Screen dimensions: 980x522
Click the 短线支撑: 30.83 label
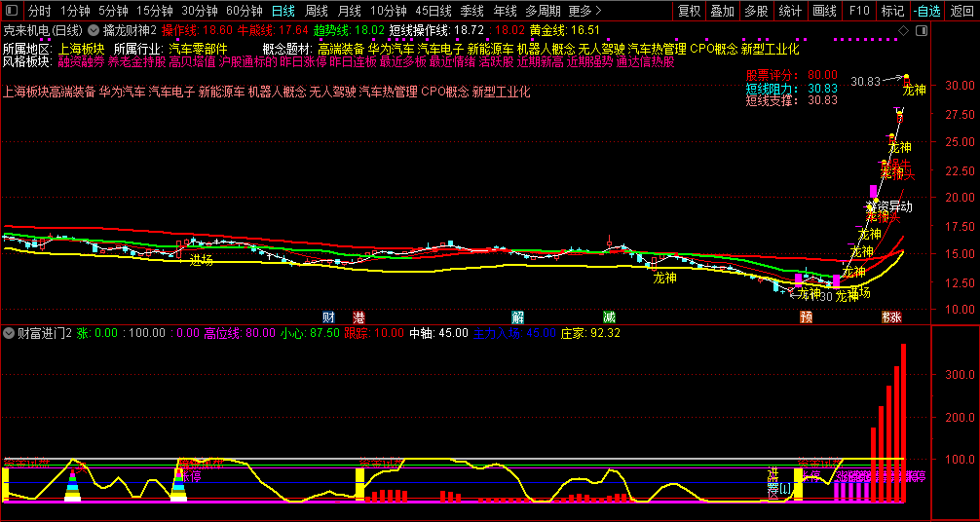coord(791,99)
